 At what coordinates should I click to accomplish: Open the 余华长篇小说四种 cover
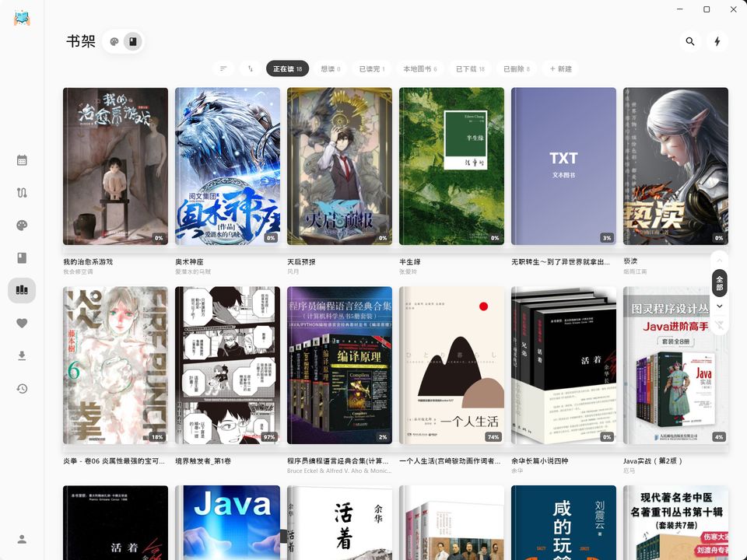click(563, 366)
